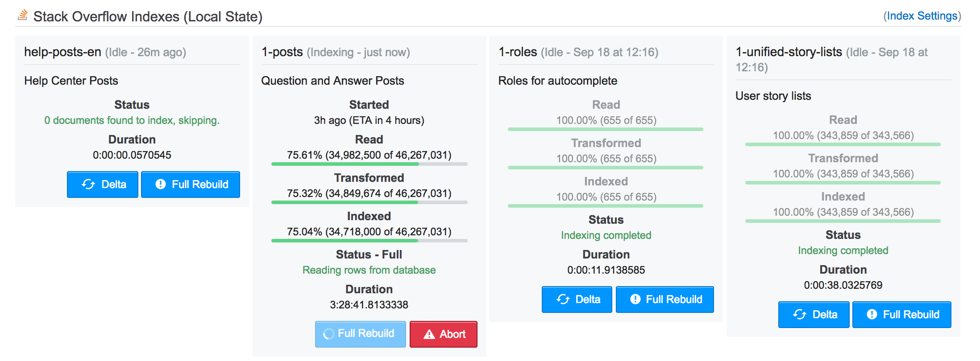Open the Index Settings link
The image size is (980, 361).
[922, 16]
